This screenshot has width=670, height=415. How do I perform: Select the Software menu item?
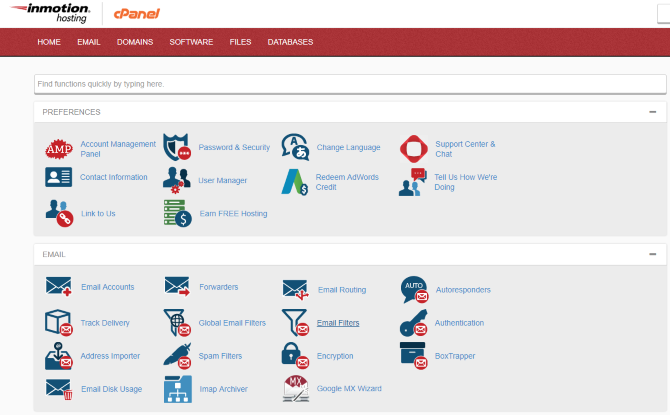click(191, 42)
